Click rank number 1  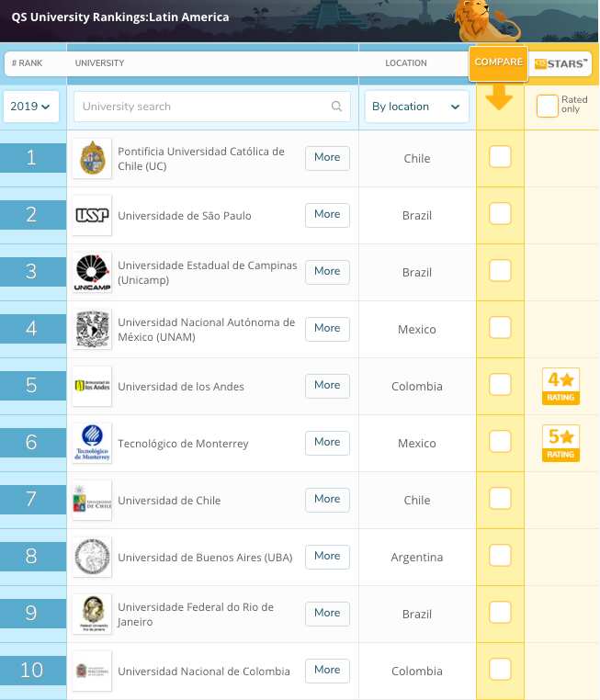point(31,158)
